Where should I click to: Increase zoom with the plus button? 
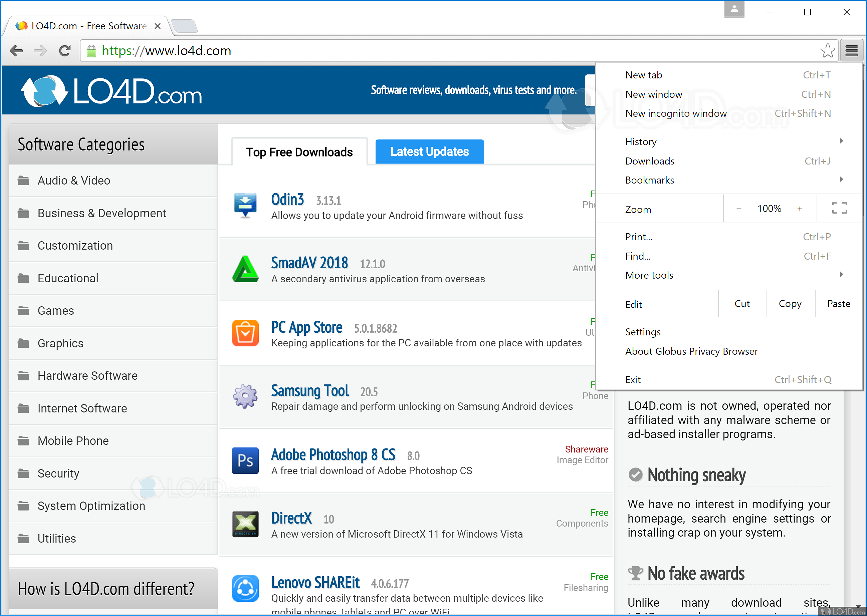pyautogui.click(x=800, y=209)
